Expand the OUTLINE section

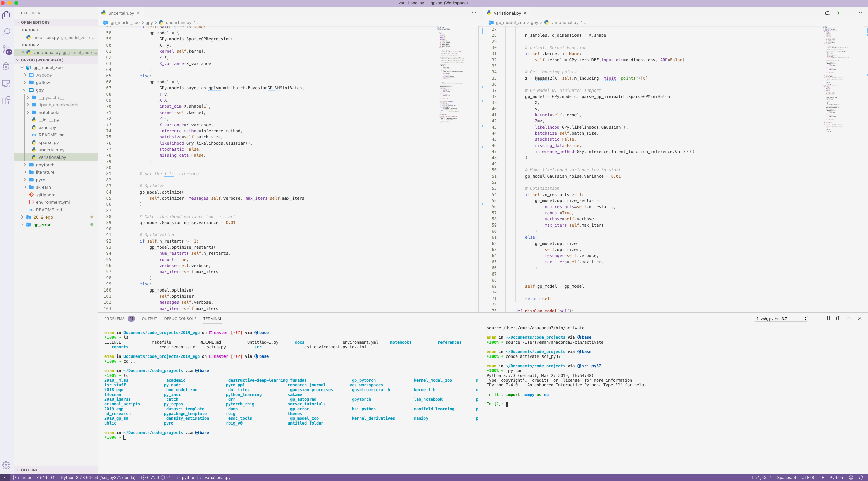click(x=30, y=470)
